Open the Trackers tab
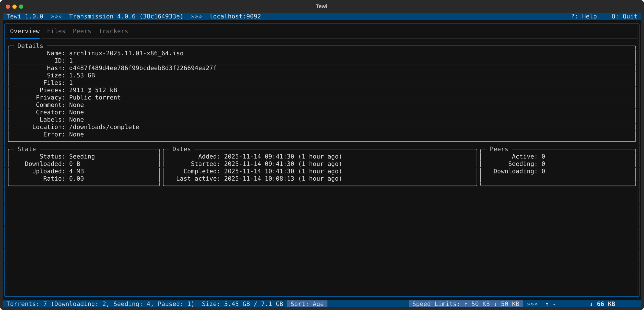This screenshot has width=644, height=310. click(x=113, y=31)
